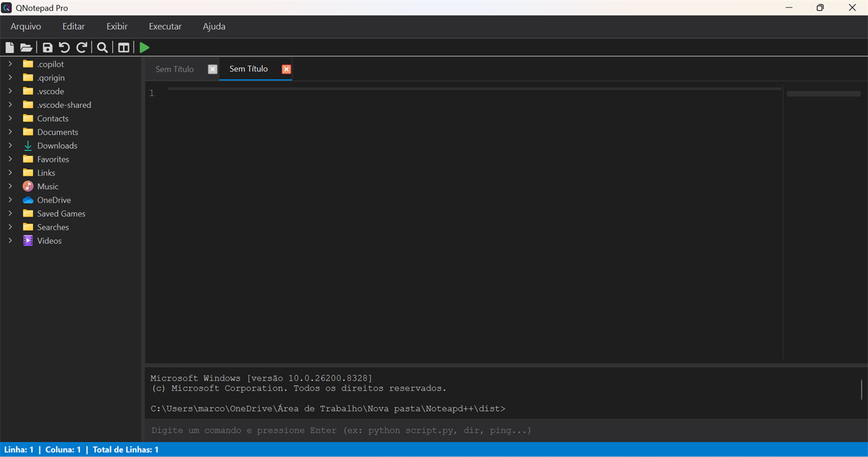The width and height of the screenshot is (868, 457).
Task: Click the Saved Games folder icon
Action: [28, 214]
